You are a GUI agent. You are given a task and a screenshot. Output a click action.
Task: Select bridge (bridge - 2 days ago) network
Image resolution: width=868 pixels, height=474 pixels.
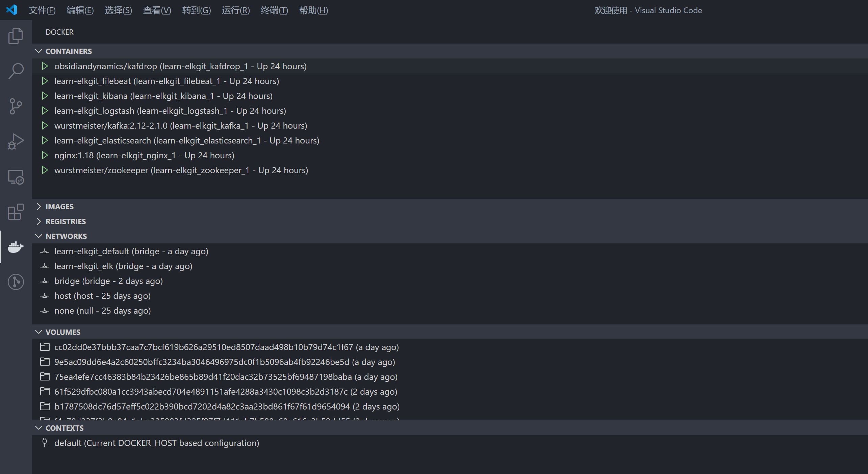pyautogui.click(x=450, y=281)
